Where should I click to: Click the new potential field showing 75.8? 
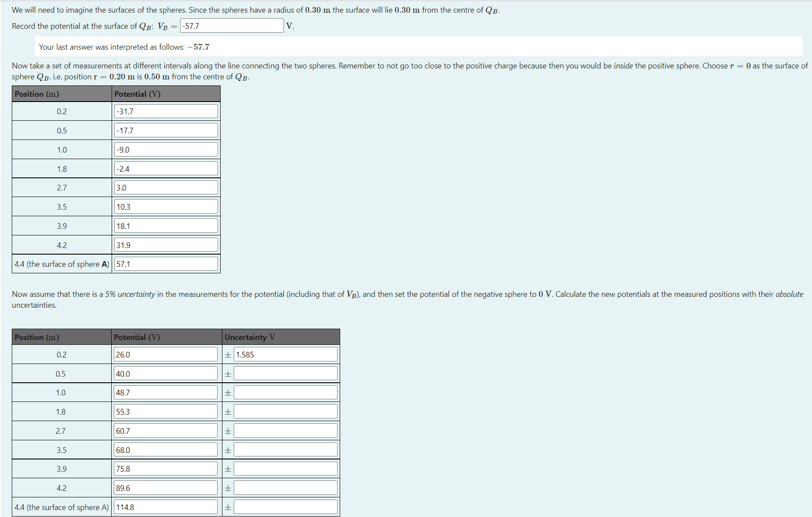[x=166, y=469]
